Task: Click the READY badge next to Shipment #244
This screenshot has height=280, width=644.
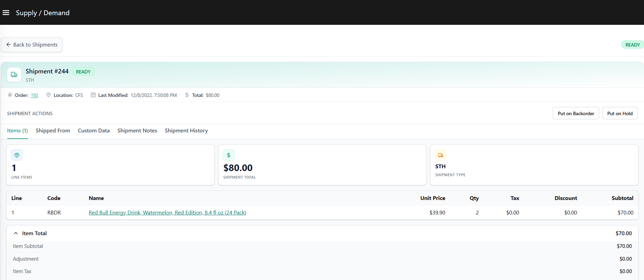Action: coord(83,72)
